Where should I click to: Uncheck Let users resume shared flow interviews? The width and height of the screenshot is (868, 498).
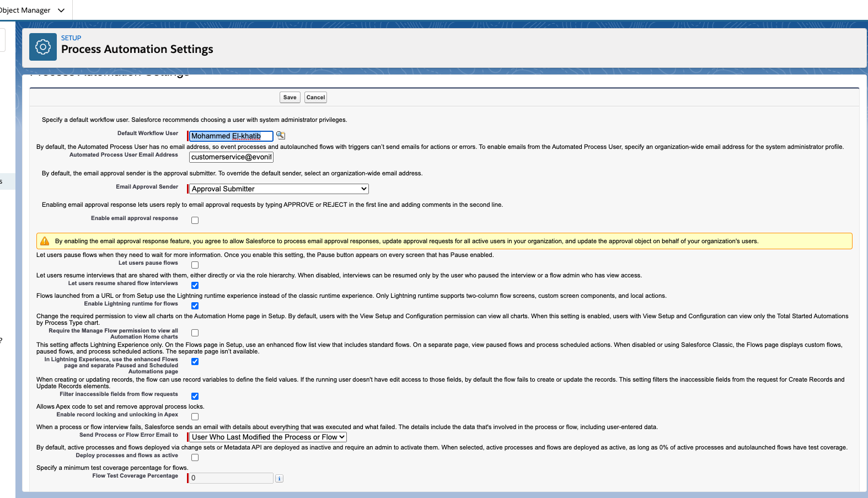pos(195,286)
